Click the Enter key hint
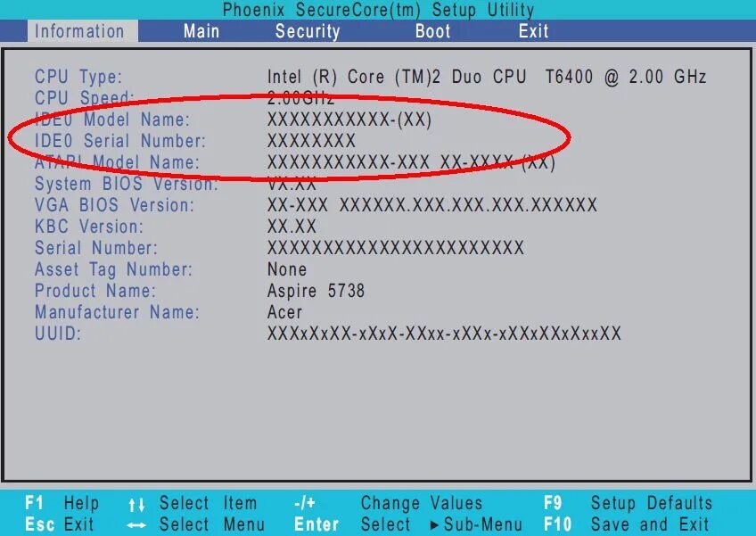756x536 pixels. [x=316, y=524]
